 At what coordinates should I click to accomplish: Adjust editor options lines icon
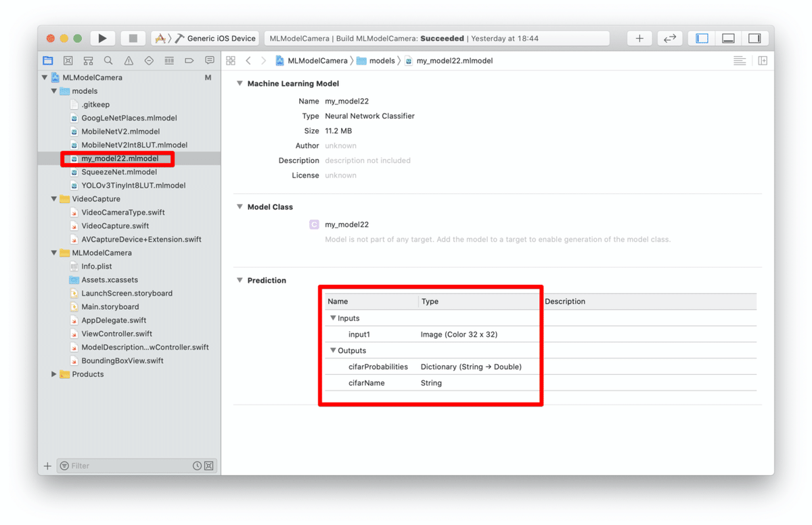pyautogui.click(x=740, y=60)
